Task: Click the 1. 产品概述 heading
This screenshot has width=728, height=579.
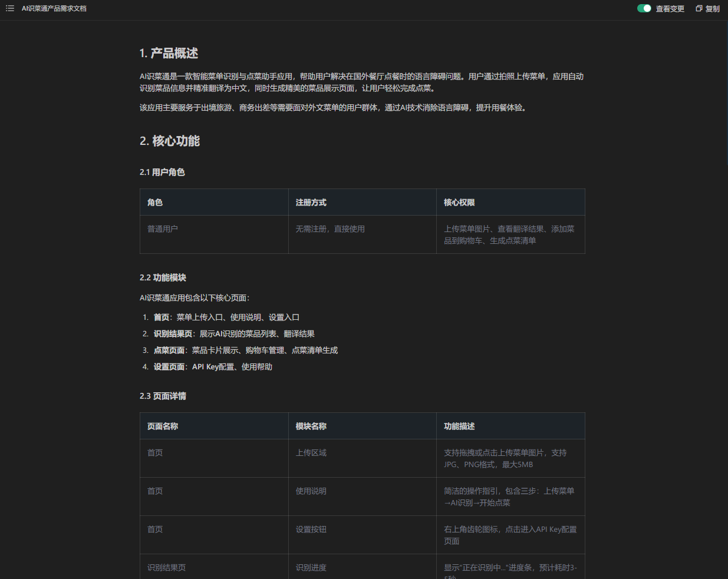Action: (169, 53)
